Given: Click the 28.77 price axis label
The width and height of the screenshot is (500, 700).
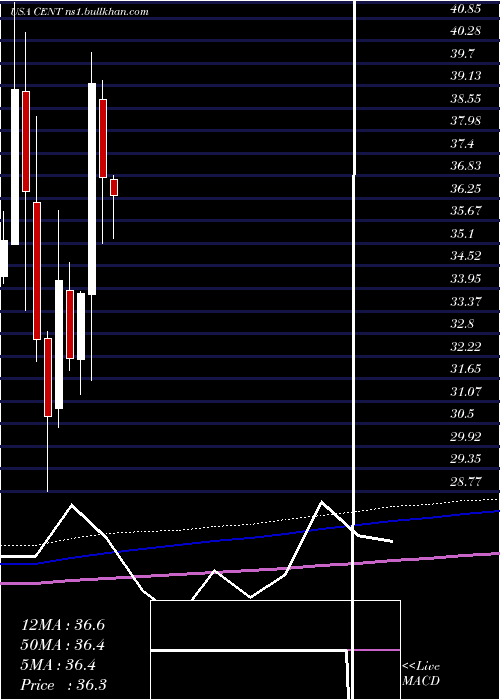Looking at the screenshot, I should pyautogui.click(x=466, y=482).
